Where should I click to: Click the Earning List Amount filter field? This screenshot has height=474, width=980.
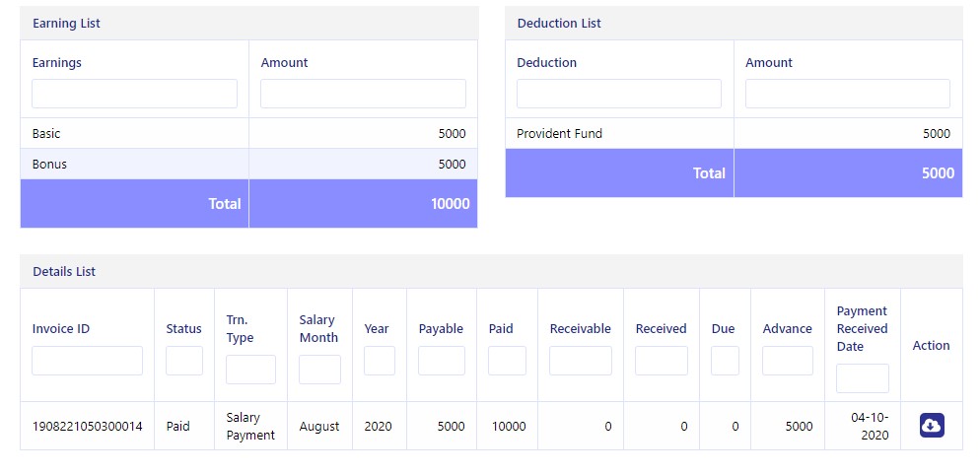(x=363, y=94)
